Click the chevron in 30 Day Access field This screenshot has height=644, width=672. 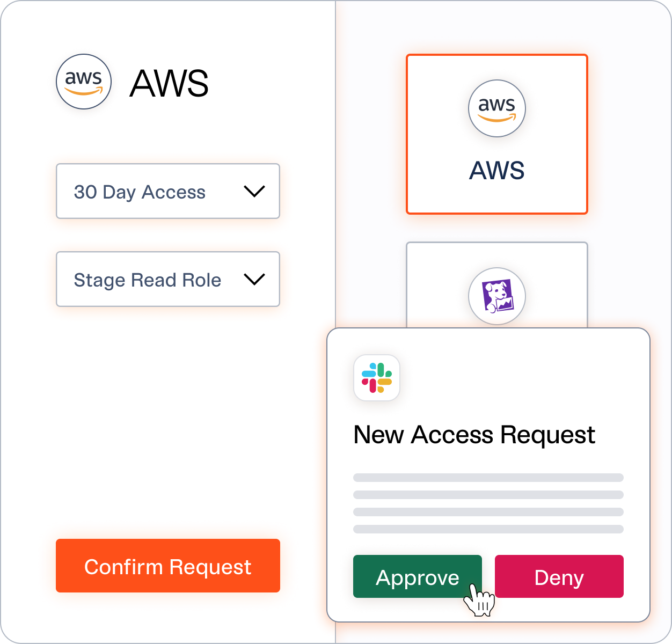point(254,191)
